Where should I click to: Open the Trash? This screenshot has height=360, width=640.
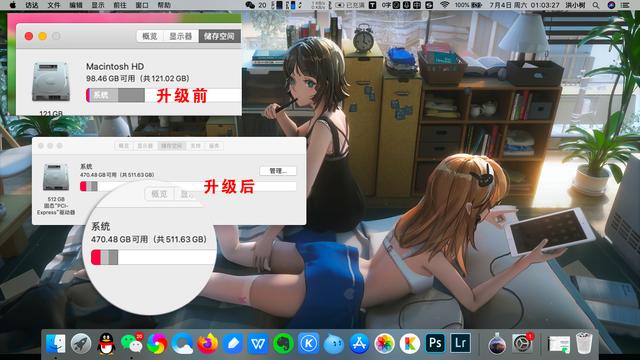pyautogui.click(x=584, y=343)
